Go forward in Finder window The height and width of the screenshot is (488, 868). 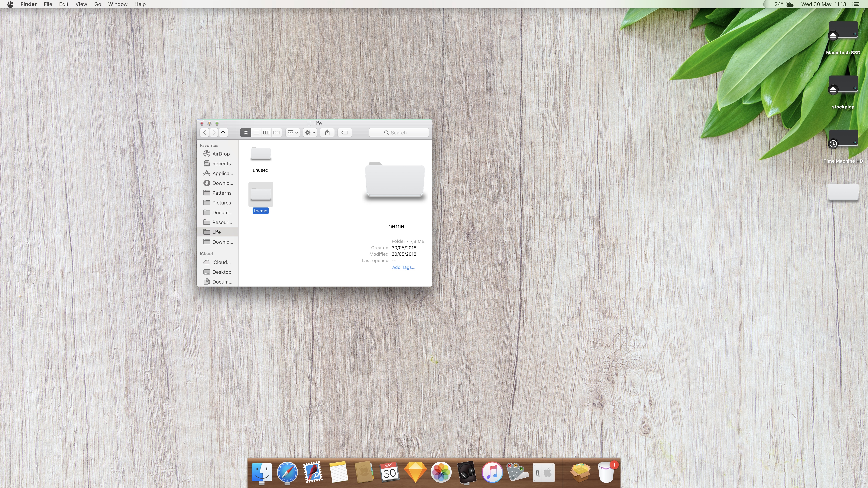pyautogui.click(x=214, y=133)
